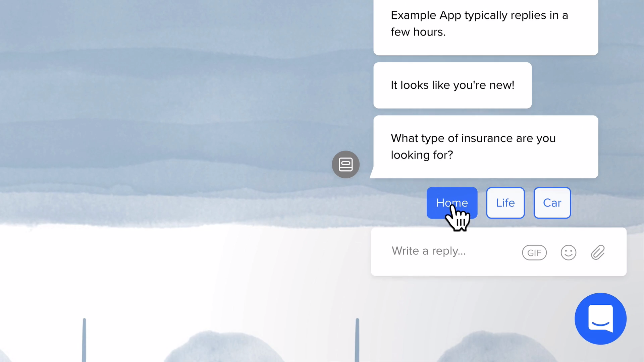
Task: Open the GIF picker in reply box
Action: tap(534, 253)
